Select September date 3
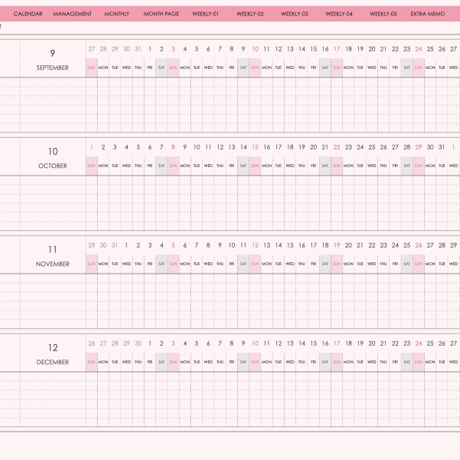The height and width of the screenshot is (460, 460). tap(173, 49)
